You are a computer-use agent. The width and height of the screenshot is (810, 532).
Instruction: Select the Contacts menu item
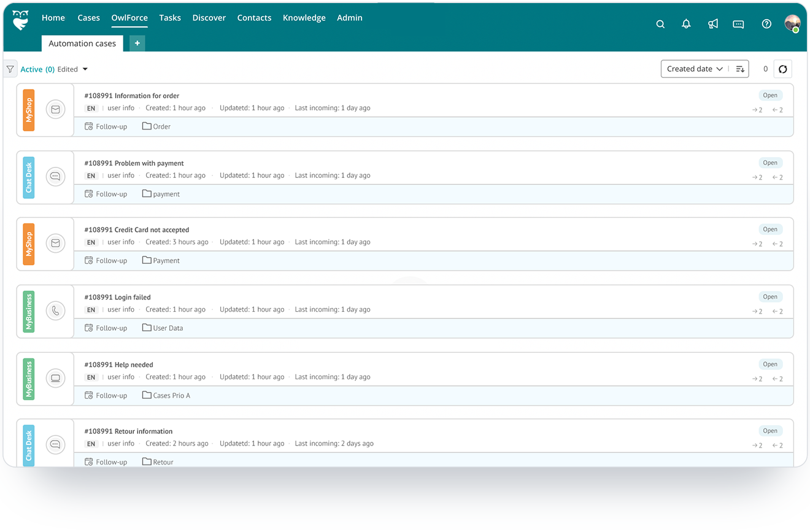[254, 18]
